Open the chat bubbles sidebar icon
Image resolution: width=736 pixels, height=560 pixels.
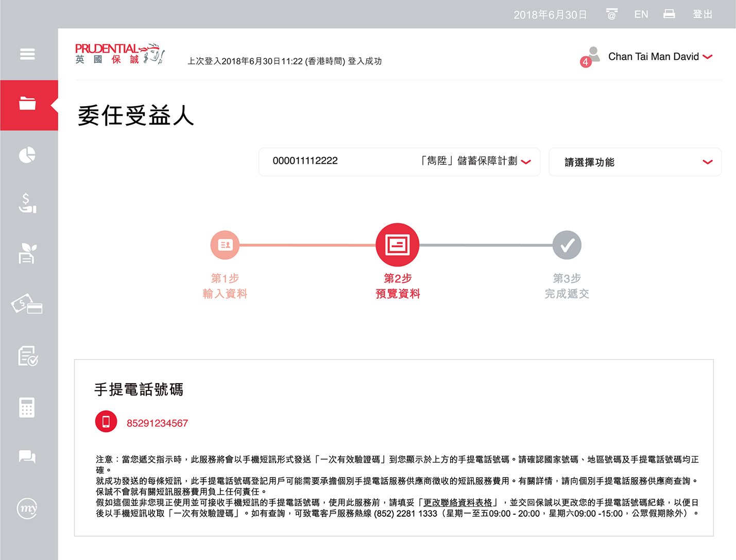coord(27,456)
